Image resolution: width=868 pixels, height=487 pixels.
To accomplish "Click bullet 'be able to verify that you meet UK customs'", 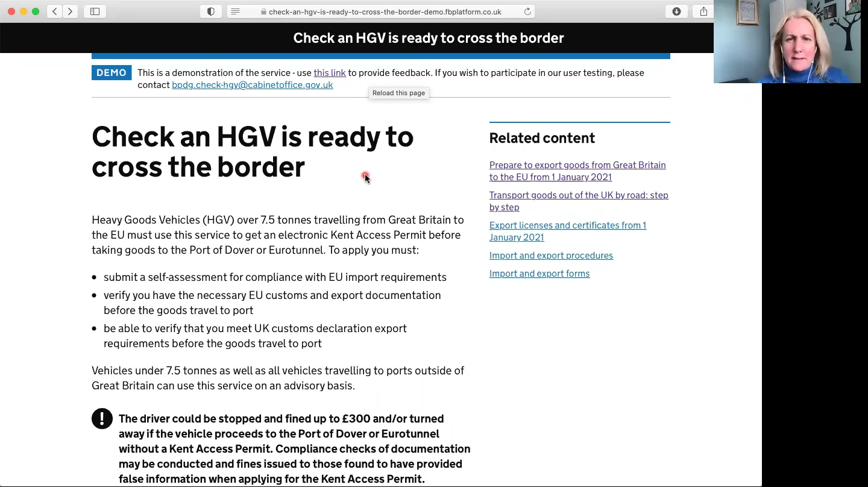I will coord(255,336).
